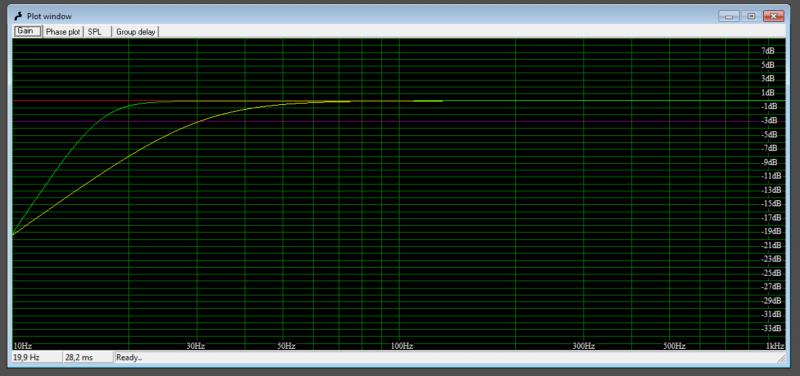Switch to the Gain tab
Image resolution: width=800 pixels, height=376 pixels.
[x=27, y=31]
